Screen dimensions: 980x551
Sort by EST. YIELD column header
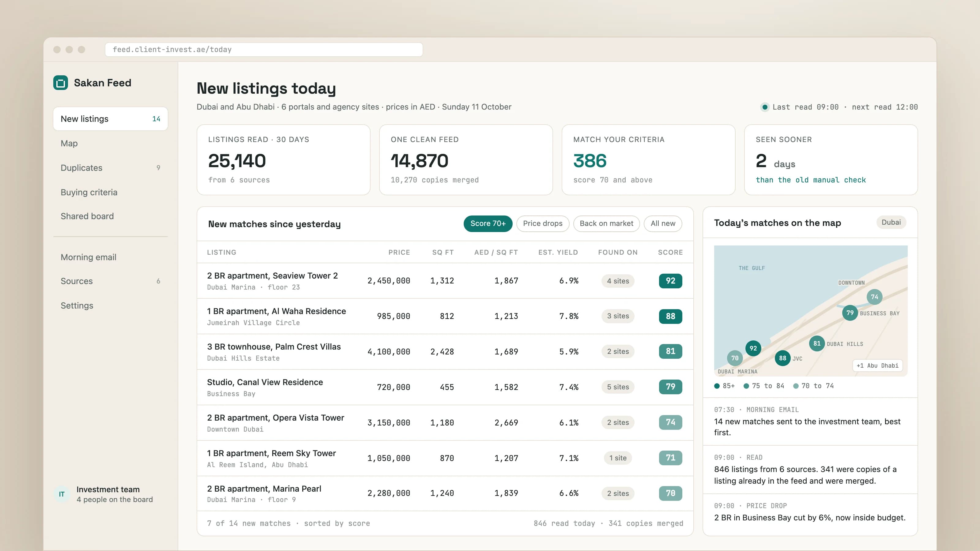point(558,253)
